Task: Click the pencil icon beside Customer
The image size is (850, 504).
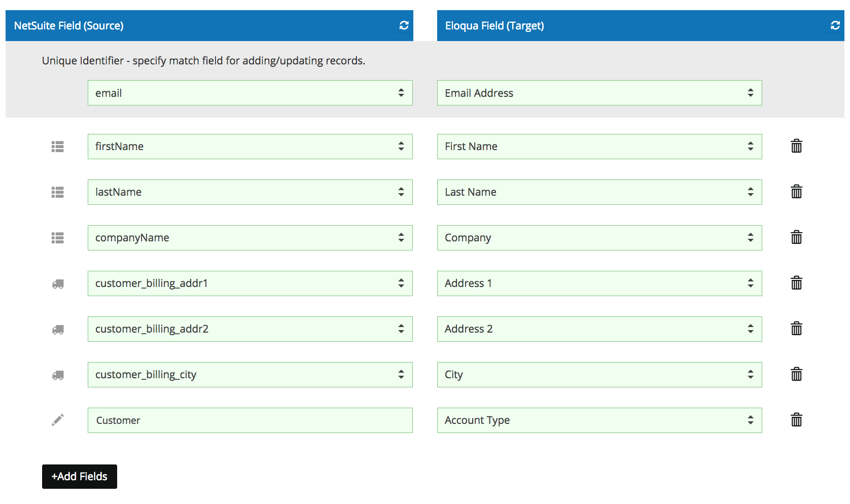Action: [58, 420]
